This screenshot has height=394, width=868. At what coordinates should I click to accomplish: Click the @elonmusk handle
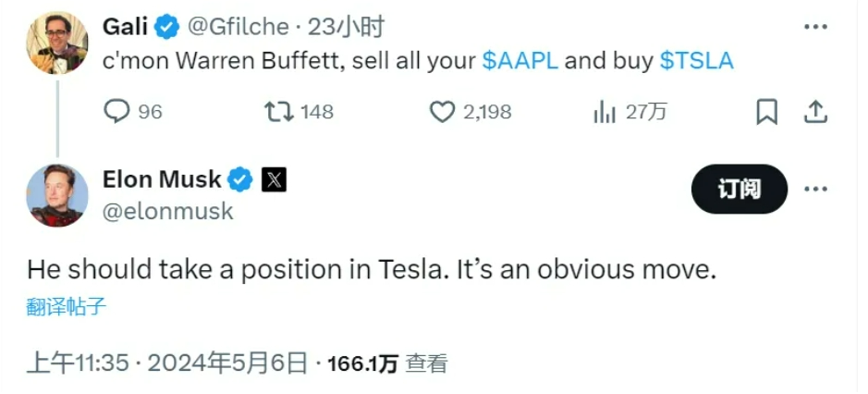(x=167, y=211)
